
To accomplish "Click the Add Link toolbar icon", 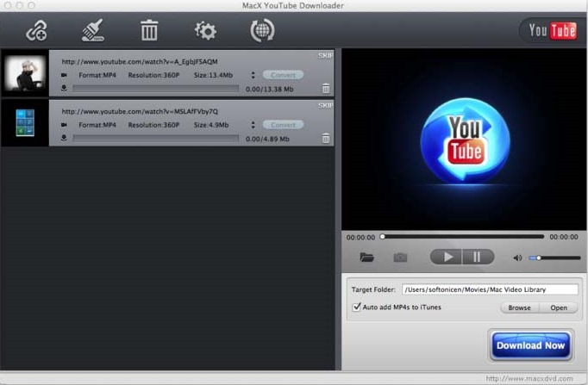I will (x=36, y=30).
